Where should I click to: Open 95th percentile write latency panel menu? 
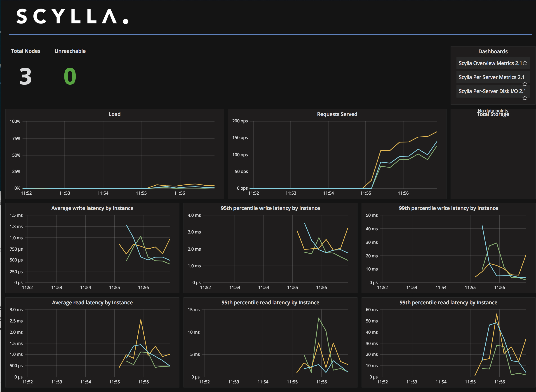pos(270,208)
